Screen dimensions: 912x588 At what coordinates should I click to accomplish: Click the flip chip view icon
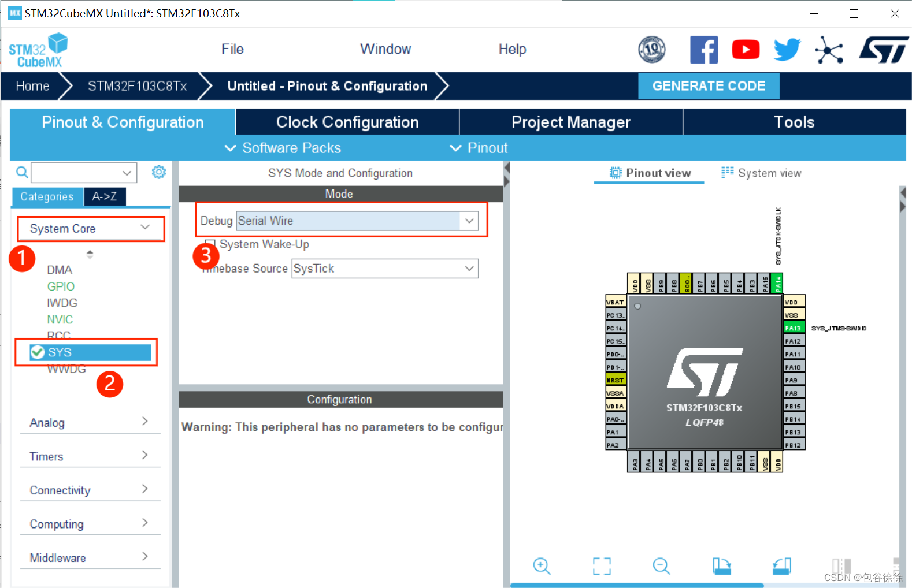coord(841,566)
